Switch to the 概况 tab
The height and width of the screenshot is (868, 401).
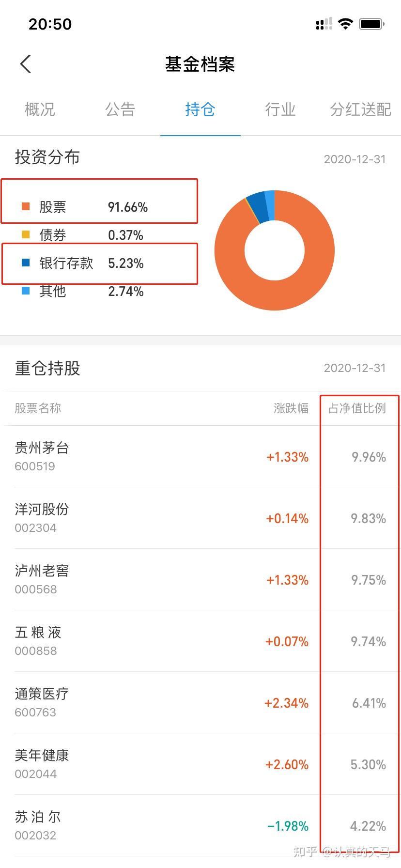pyautogui.click(x=40, y=110)
